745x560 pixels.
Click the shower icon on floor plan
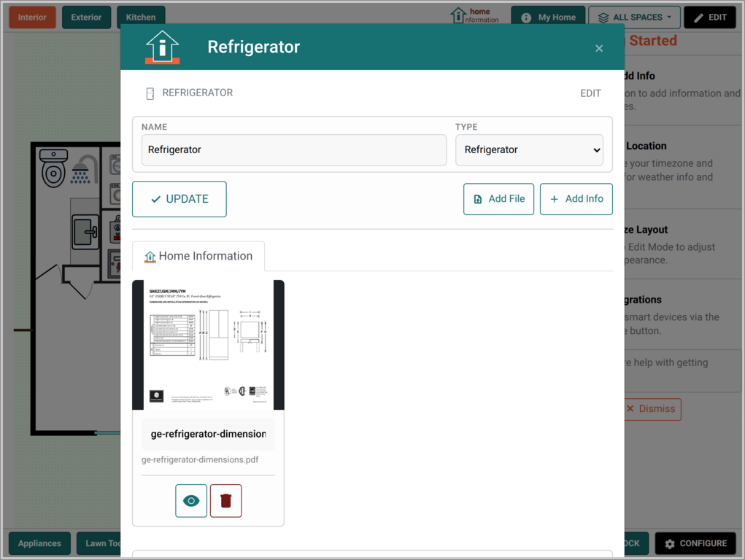pos(85,169)
